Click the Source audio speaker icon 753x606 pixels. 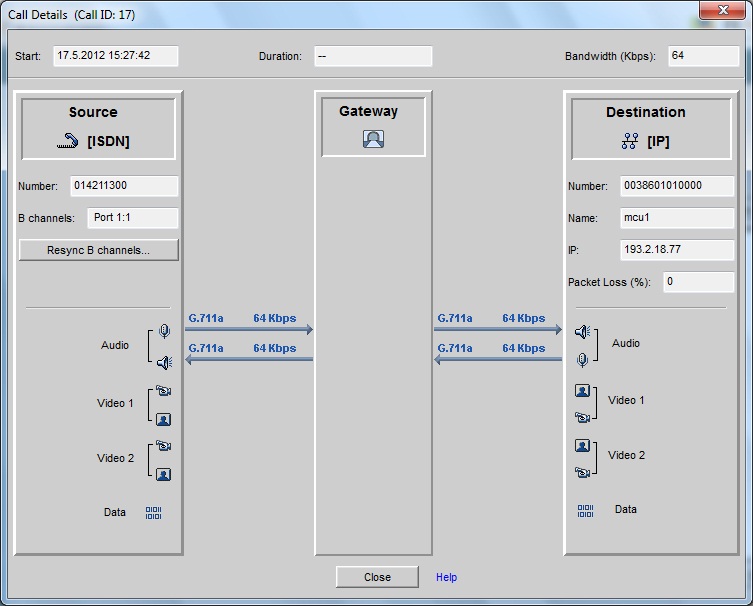pyautogui.click(x=164, y=363)
